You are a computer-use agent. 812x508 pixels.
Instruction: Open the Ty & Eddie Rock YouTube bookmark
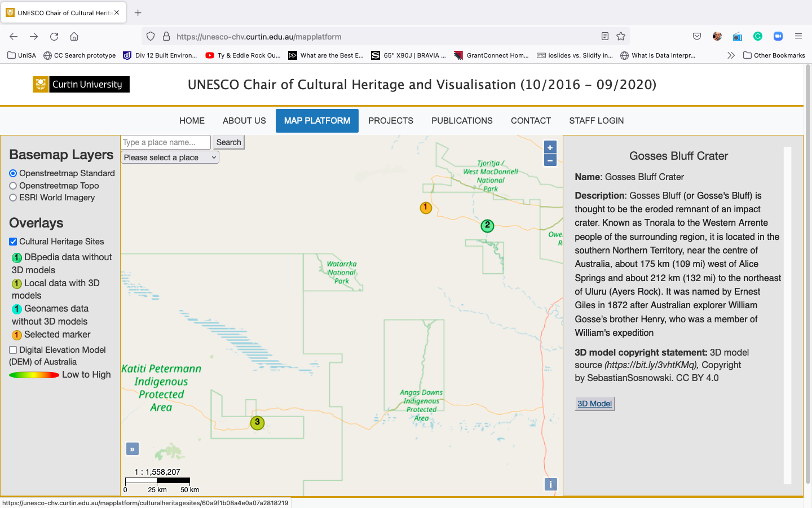coord(243,55)
